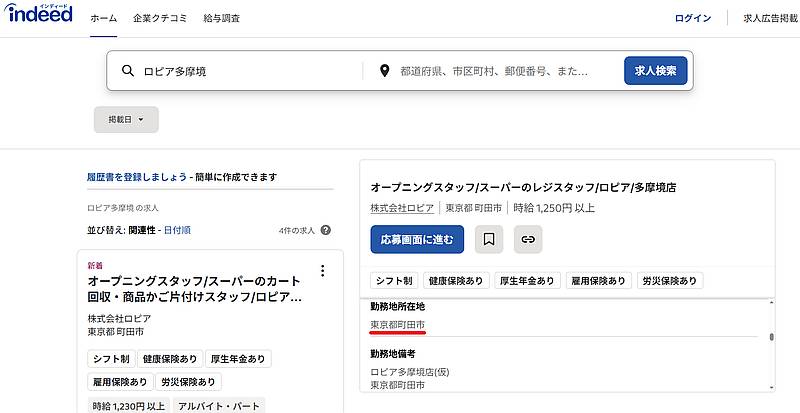Open job card title オープニングスタッフ/スーパーのカート回収
The height and width of the screenshot is (413, 800).
tap(194, 289)
